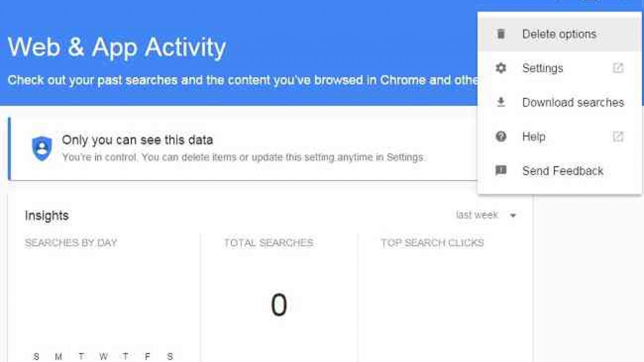Choose Send Feedback menu entry
The image size is (644, 362).
[x=559, y=171]
